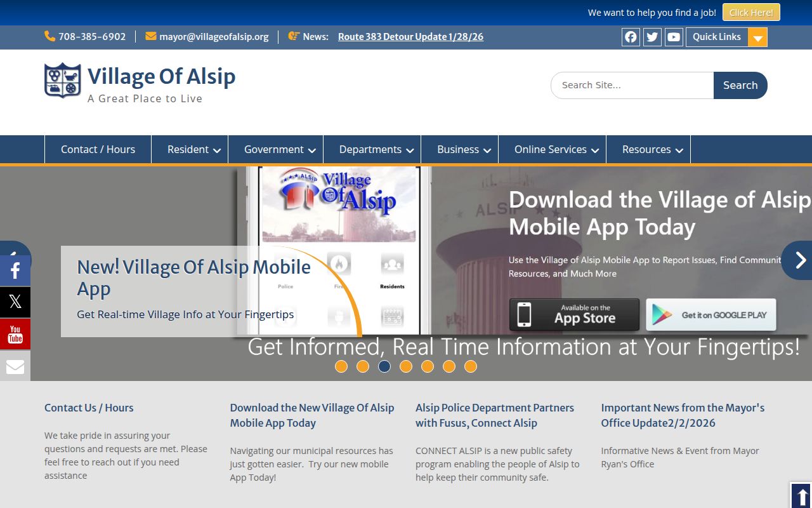
Task: Select the first slideshow dot
Action: (x=341, y=366)
